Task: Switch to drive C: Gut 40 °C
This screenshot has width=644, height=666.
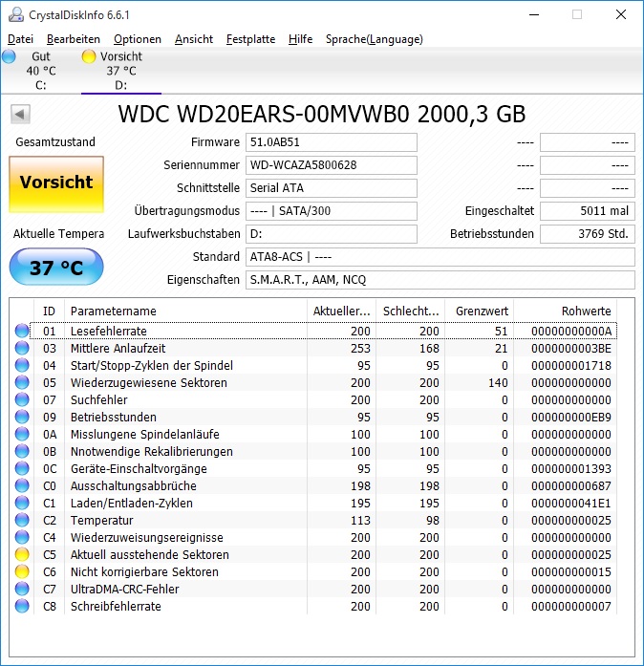Action: tap(41, 71)
